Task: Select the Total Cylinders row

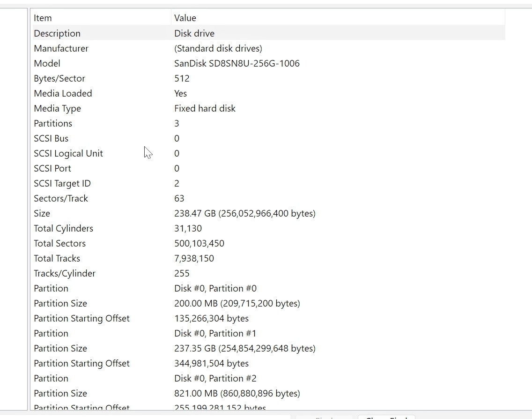Action: click(269, 228)
